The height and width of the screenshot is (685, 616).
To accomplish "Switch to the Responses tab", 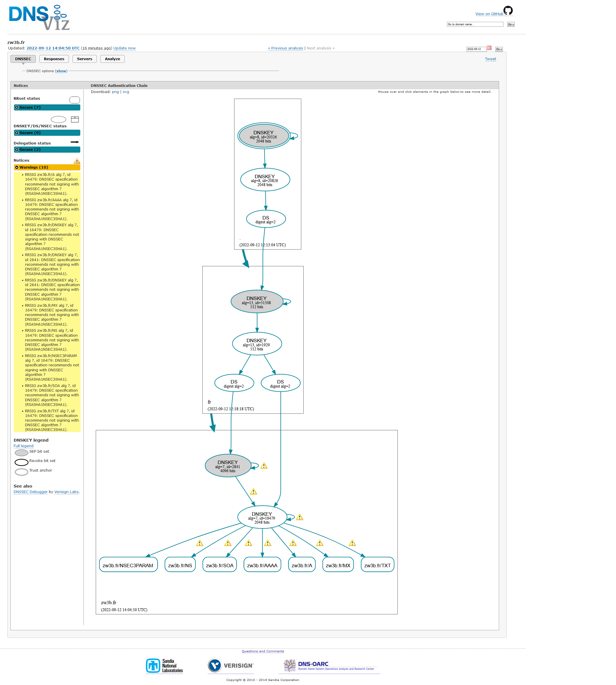I will point(54,59).
